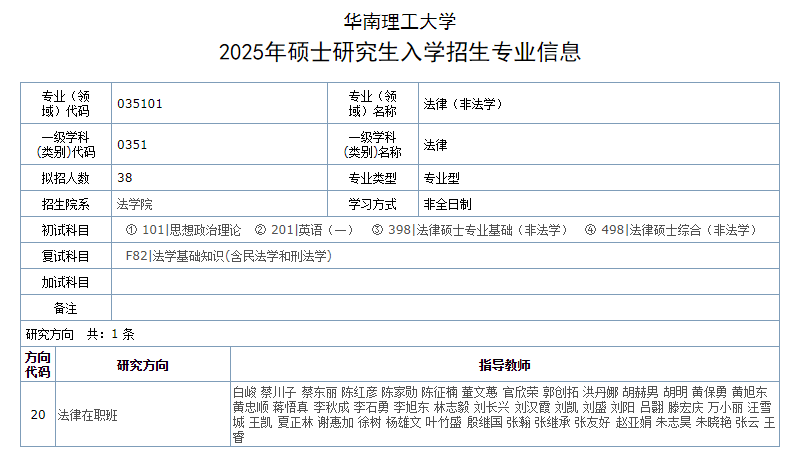Select the value 专业型
The width and height of the screenshot is (790, 454).
coord(441,178)
